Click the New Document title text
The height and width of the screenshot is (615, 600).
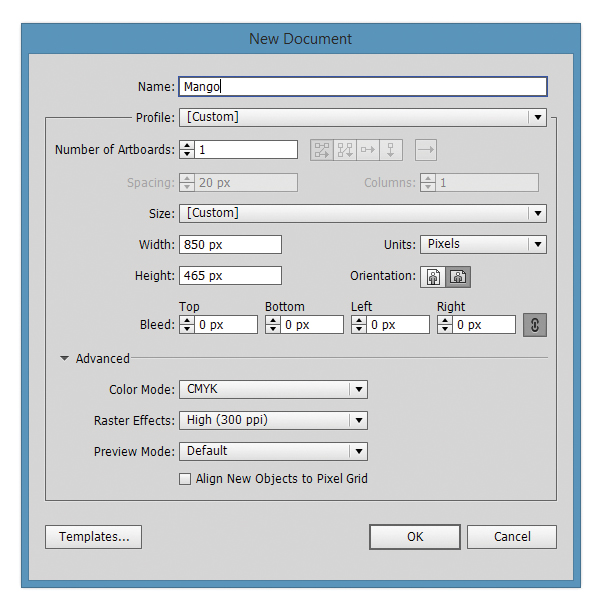(x=300, y=39)
